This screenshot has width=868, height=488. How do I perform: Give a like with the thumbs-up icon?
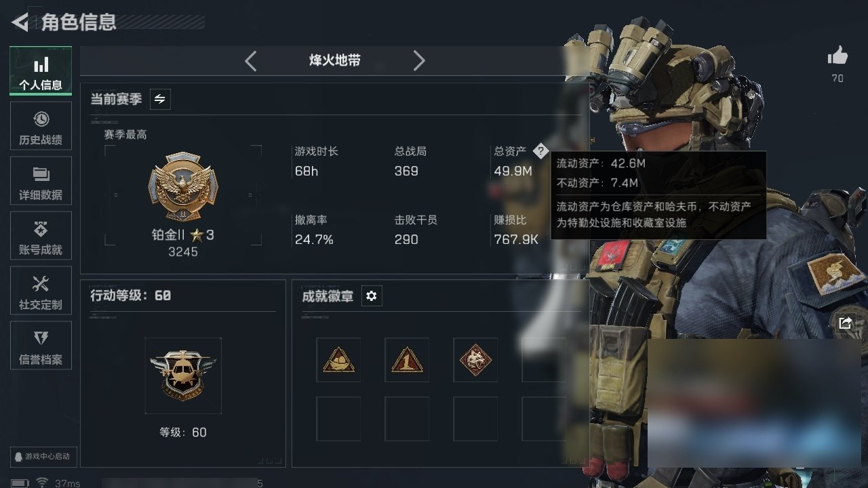coord(837,56)
